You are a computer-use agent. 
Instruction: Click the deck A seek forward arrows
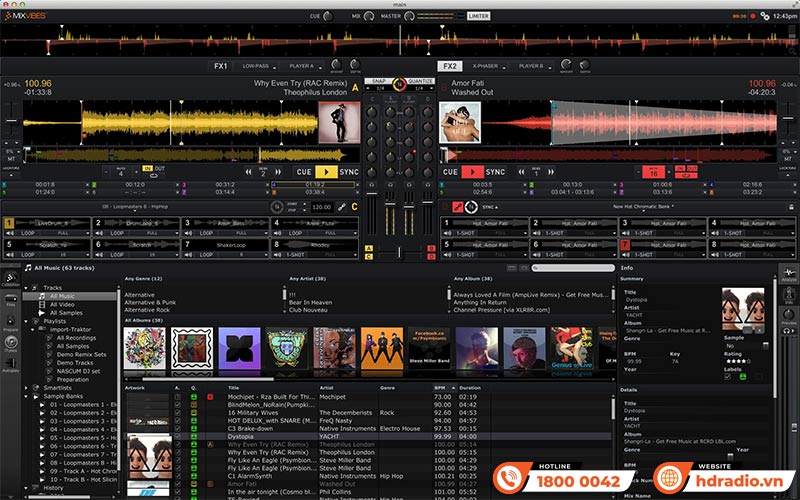coord(278,172)
